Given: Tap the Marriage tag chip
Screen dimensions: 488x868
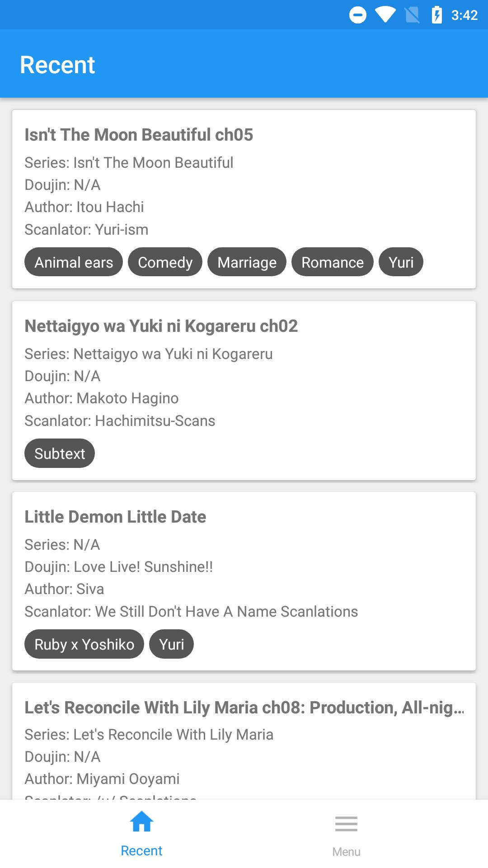Looking at the screenshot, I should pos(247,262).
